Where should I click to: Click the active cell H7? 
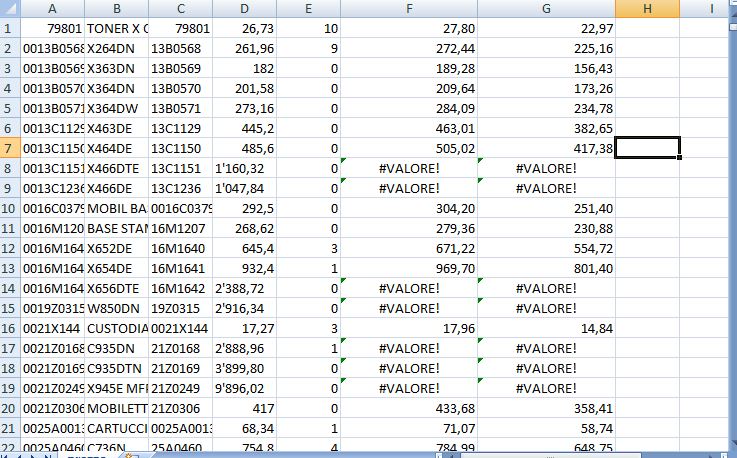(x=647, y=148)
